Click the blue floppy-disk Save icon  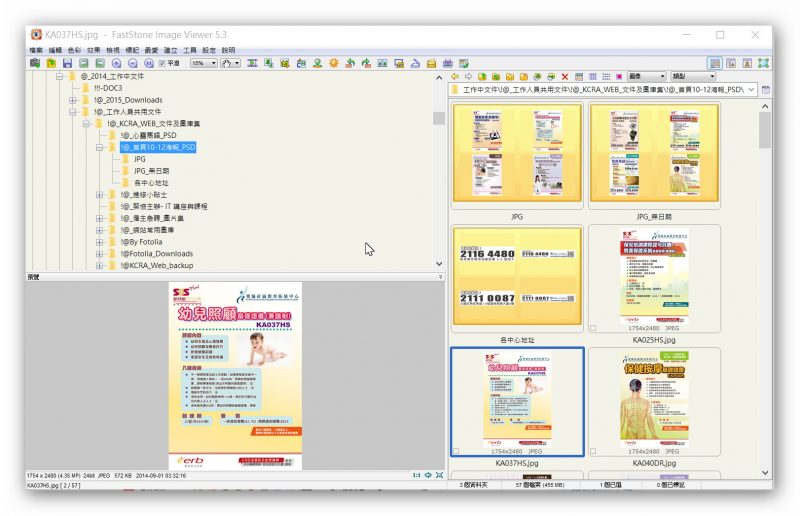(67, 63)
